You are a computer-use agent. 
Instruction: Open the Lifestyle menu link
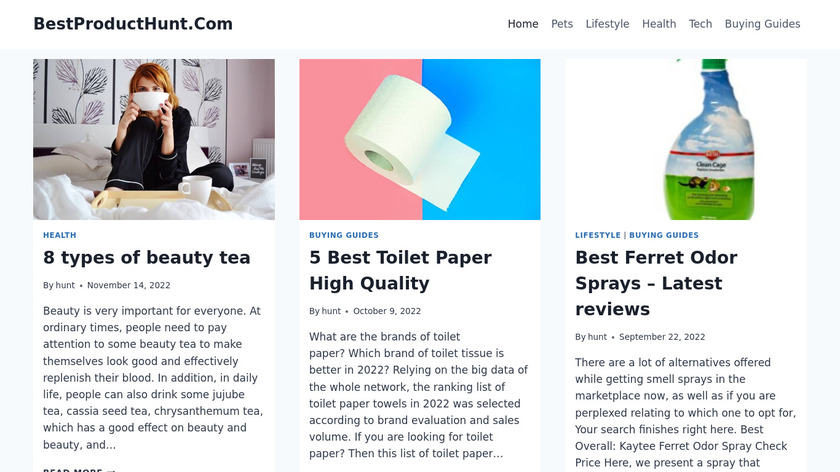[607, 24]
